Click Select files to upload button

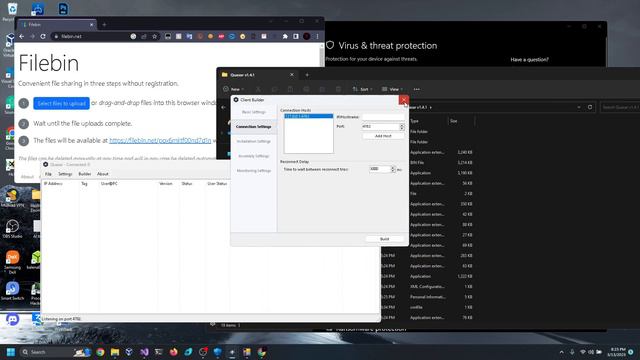click(x=61, y=103)
